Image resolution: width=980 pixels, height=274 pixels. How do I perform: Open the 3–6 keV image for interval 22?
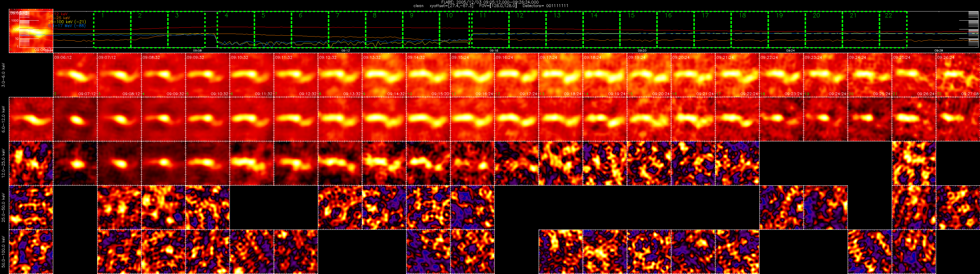tap(958, 75)
